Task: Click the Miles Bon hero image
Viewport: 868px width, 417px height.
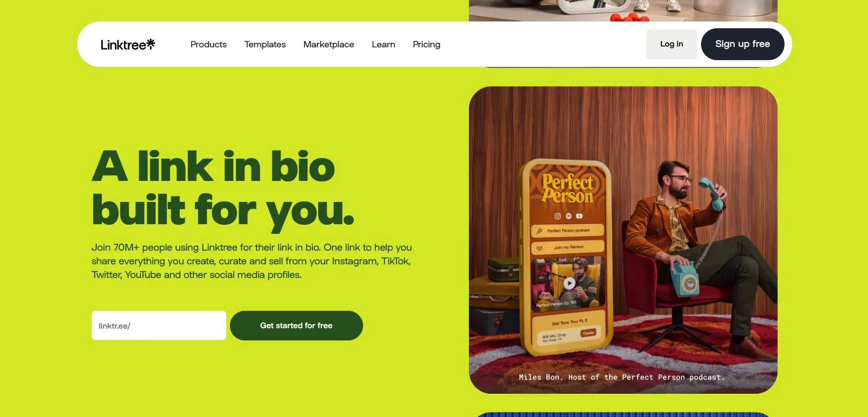Action: point(623,240)
